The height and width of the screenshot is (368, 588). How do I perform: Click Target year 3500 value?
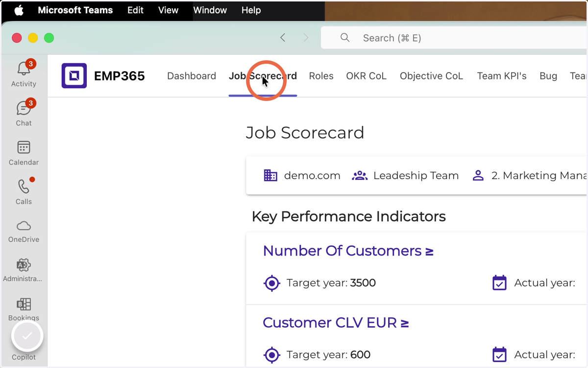coord(363,283)
